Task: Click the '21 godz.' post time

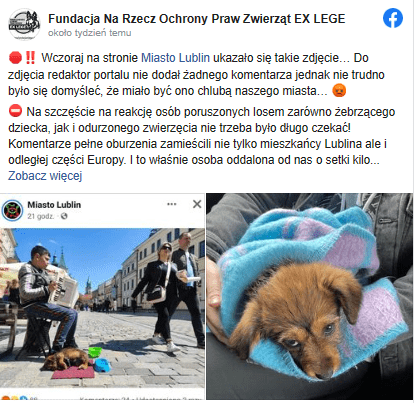Action: tap(41, 216)
